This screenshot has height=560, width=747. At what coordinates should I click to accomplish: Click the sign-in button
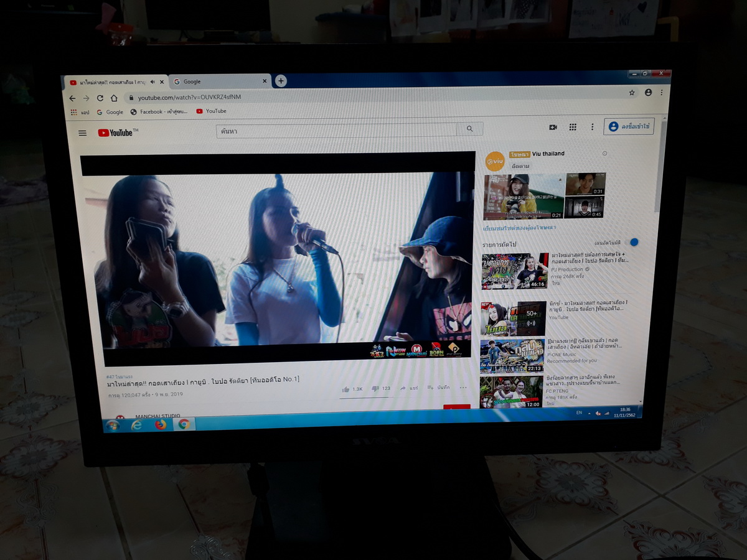tap(629, 126)
